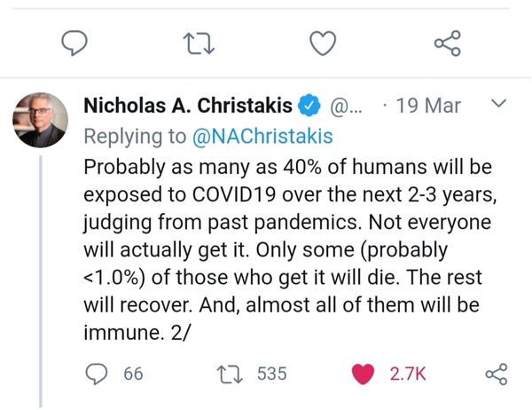Like the upper tweet with the outlined heart
532x410 pixels.
[325, 43]
